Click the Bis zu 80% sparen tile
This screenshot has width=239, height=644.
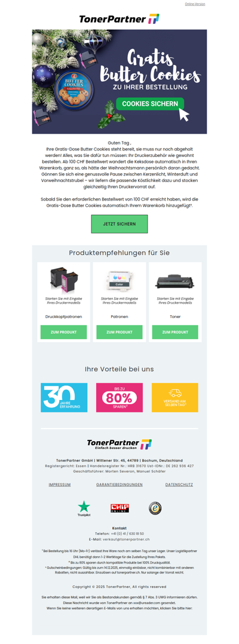pos(119,398)
